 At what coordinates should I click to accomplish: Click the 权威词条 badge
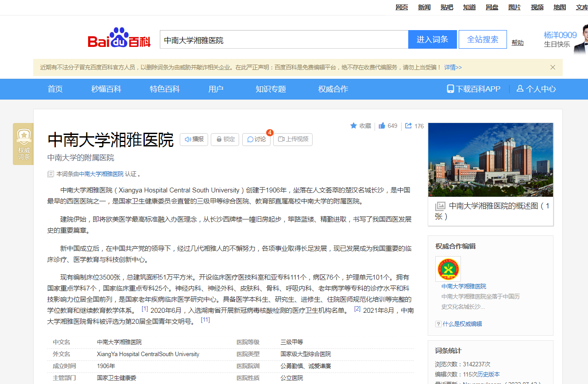[23, 144]
